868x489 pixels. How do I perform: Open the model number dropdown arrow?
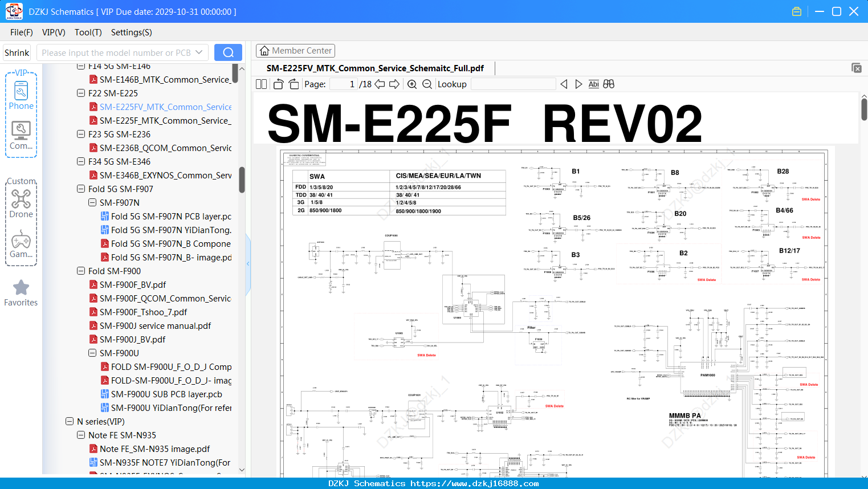(x=199, y=52)
